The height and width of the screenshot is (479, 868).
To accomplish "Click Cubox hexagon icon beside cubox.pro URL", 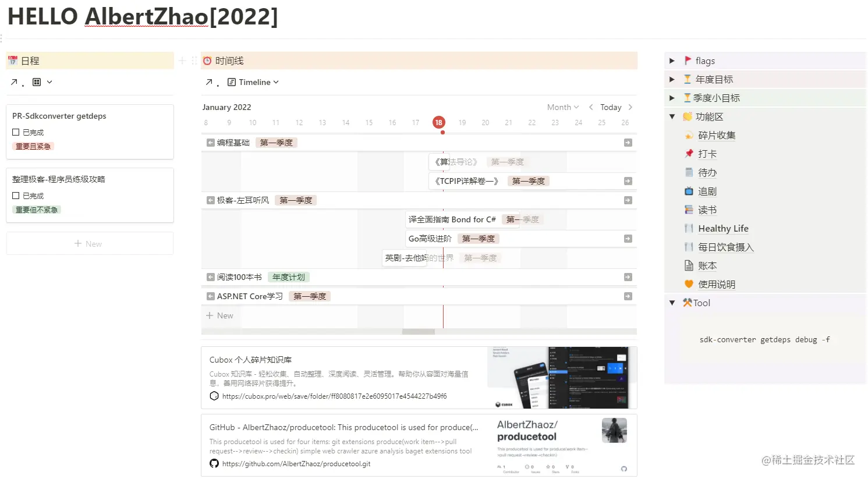I will (x=214, y=396).
